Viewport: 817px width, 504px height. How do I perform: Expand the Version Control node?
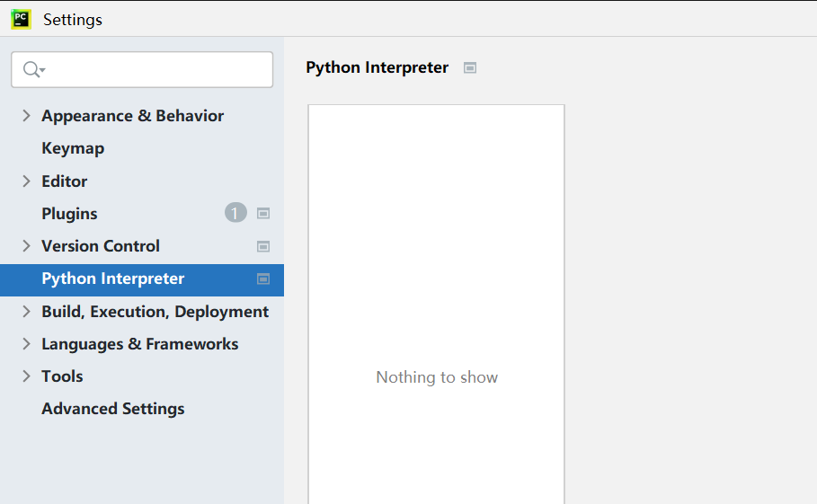(x=27, y=246)
